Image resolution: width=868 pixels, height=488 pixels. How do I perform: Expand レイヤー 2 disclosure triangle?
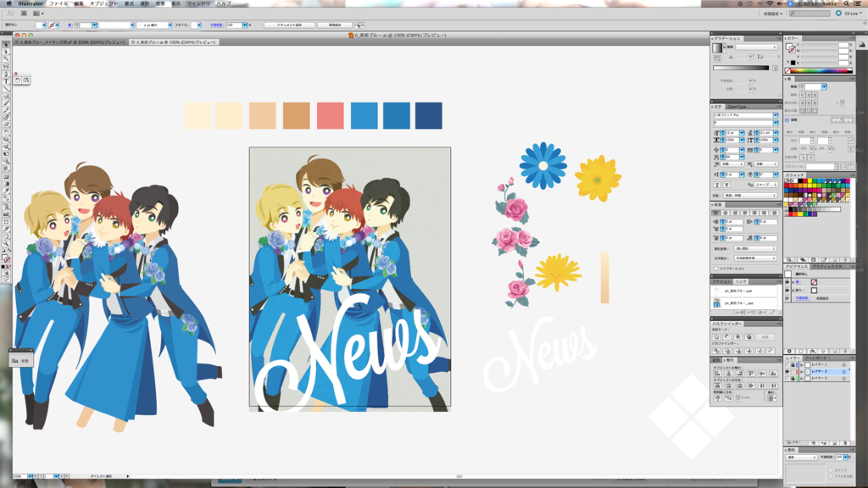pos(802,372)
